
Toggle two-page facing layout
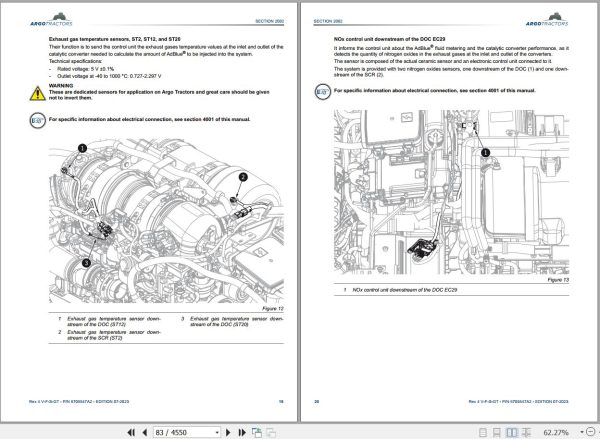(512, 432)
